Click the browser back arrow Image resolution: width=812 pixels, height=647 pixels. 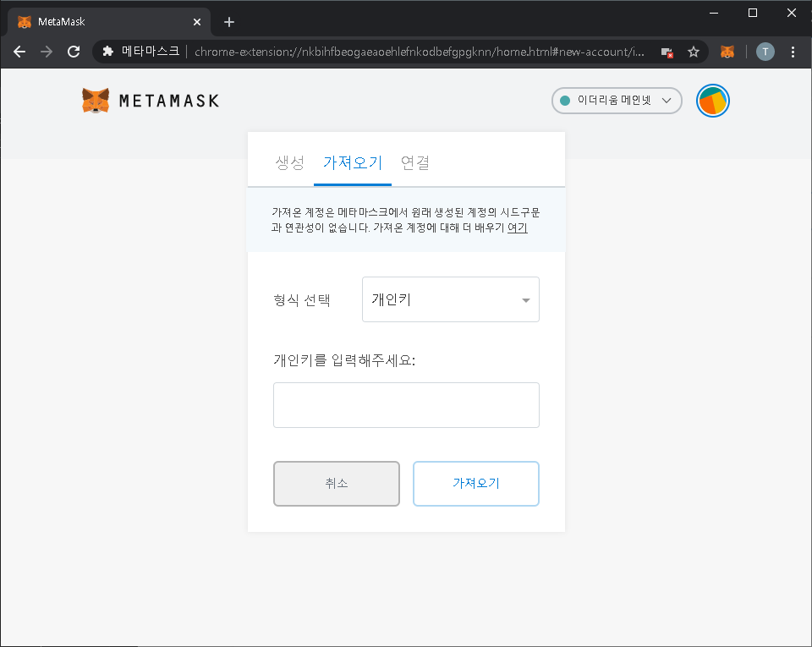point(19,52)
